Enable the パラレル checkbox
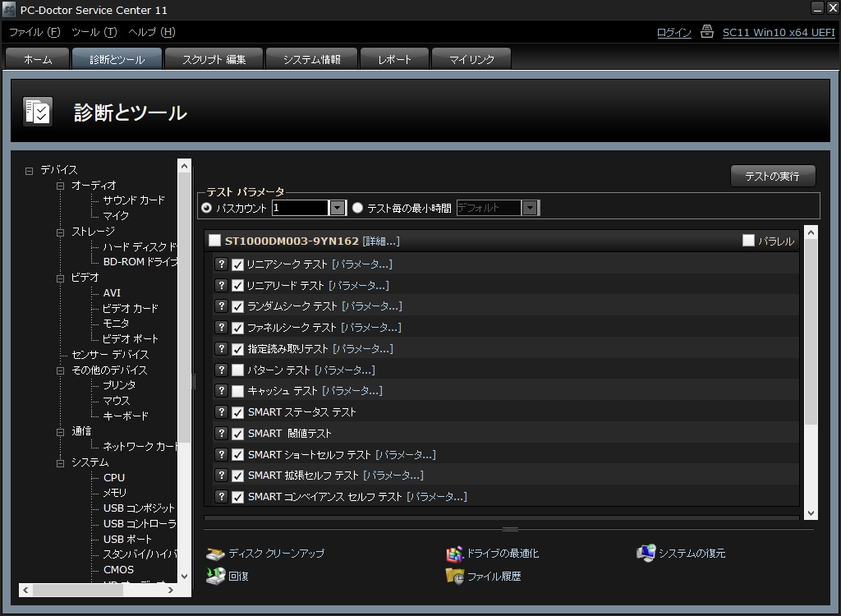Image resolution: width=841 pixels, height=616 pixels. (x=748, y=241)
